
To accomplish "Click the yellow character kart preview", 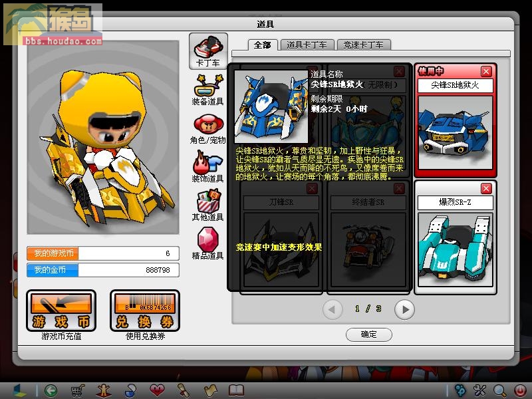I will (103, 138).
